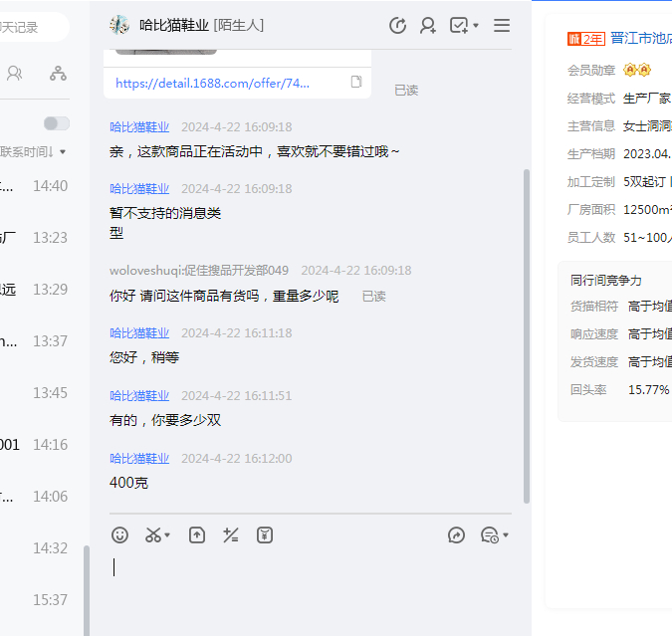The height and width of the screenshot is (636, 672).
Task: Click in the message input field
Action: coord(309,582)
